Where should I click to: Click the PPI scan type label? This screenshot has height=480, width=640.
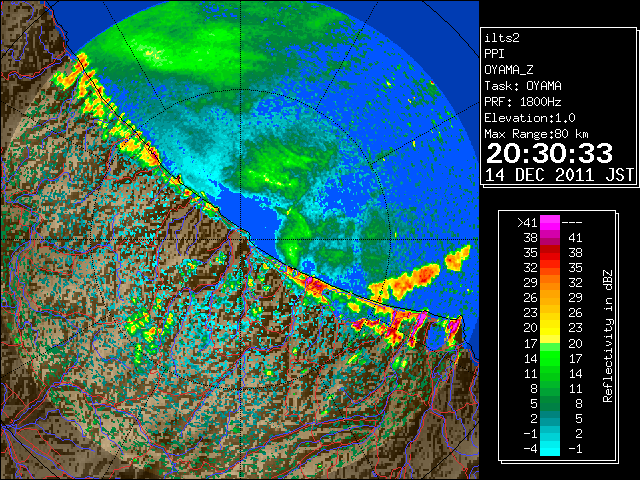click(494, 54)
